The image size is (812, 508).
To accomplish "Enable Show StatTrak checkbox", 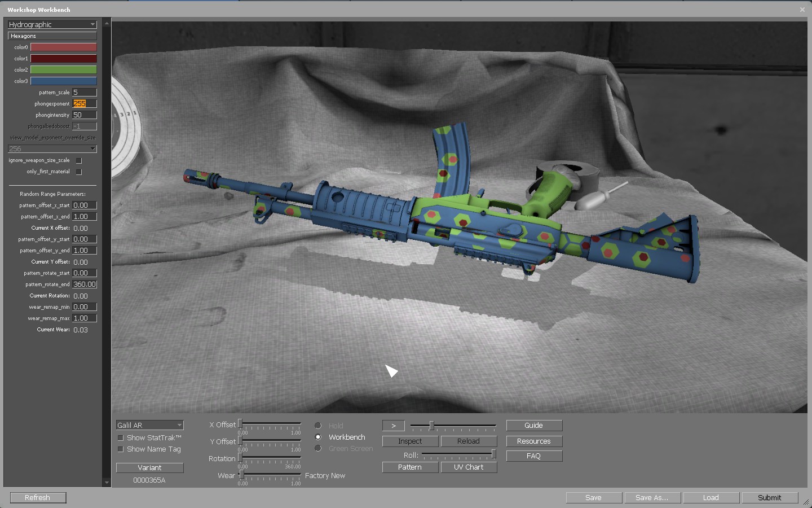I will (120, 437).
